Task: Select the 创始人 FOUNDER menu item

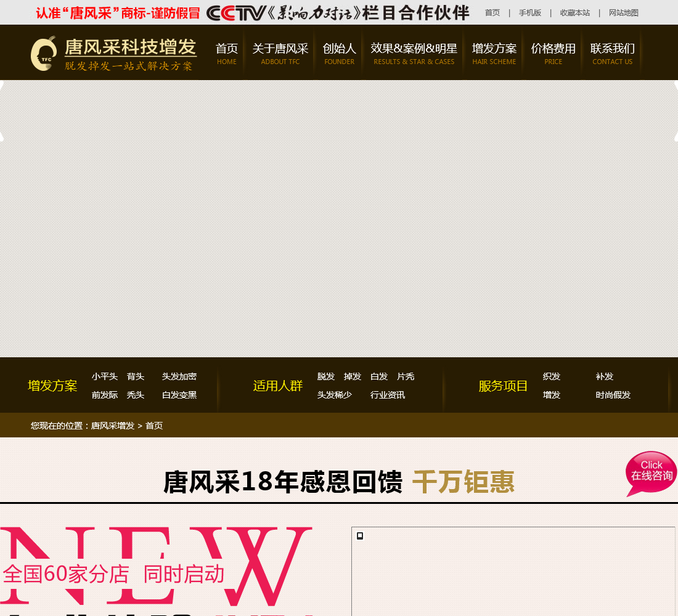Action: pos(340,54)
